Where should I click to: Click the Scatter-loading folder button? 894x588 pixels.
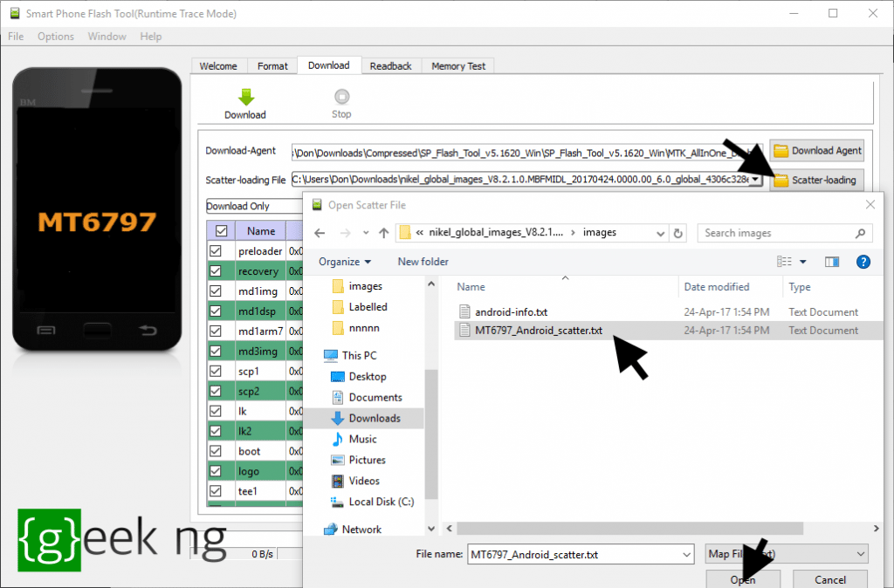[816, 180]
